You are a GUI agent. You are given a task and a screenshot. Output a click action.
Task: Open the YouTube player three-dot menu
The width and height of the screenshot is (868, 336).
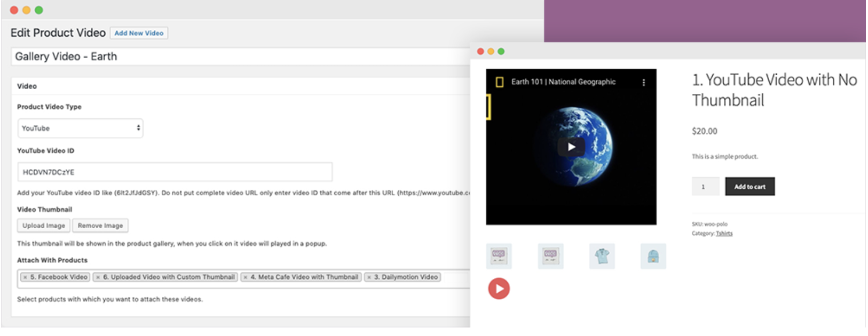[643, 83]
